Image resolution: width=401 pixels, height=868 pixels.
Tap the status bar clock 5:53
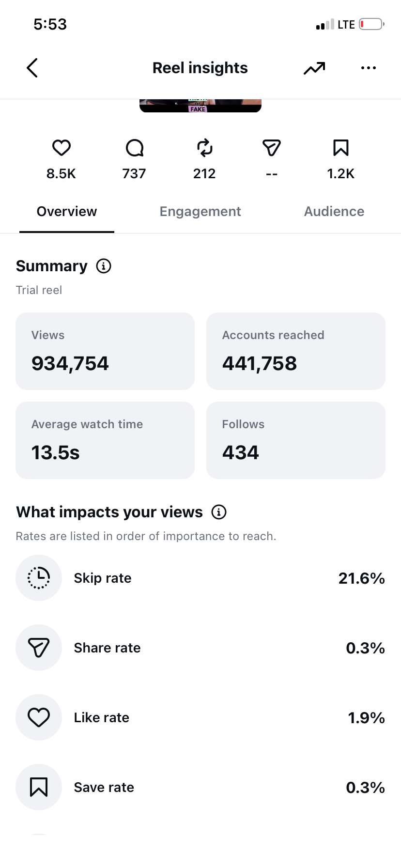point(50,24)
